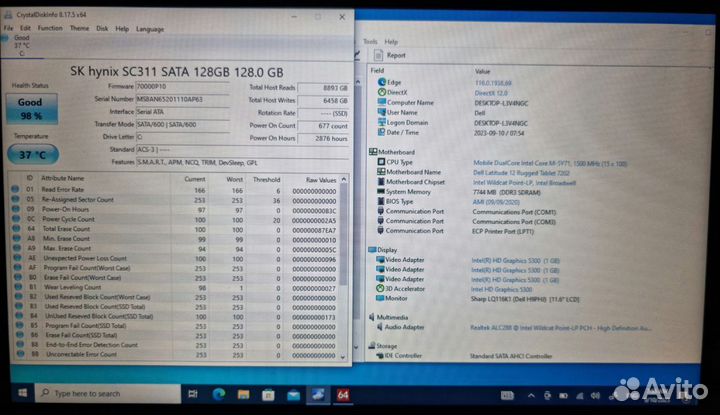Click the Serial Number field

182,99
